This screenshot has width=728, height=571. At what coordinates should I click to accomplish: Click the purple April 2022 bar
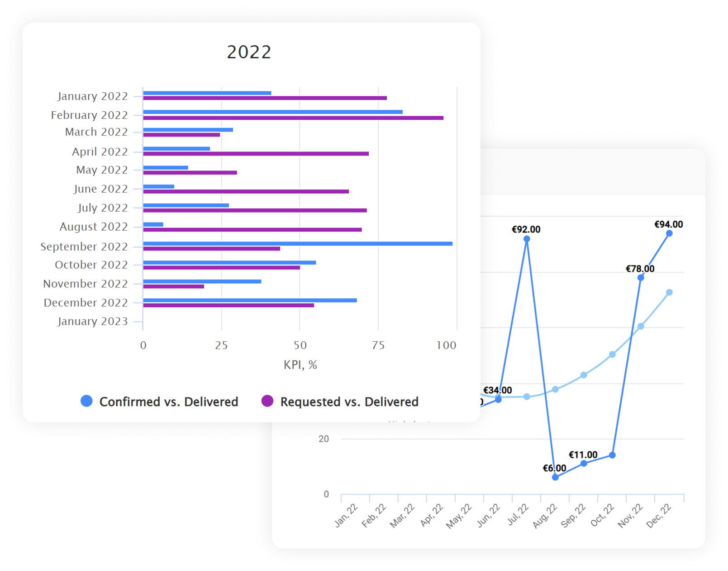pos(256,154)
